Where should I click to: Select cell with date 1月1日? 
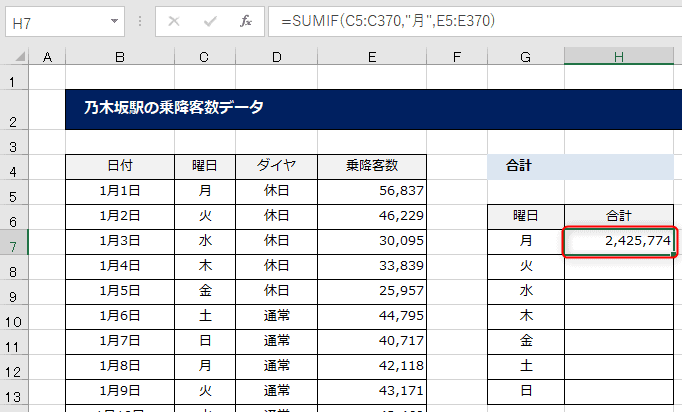(x=120, y=191)
